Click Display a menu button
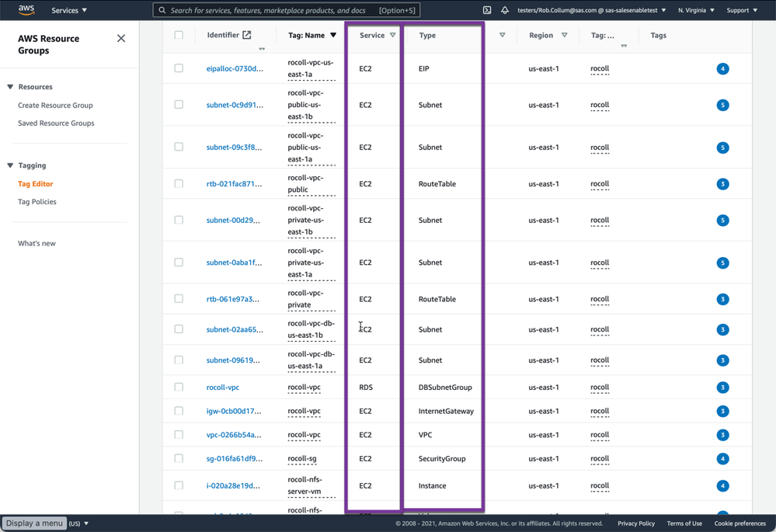Screen dimensions: 776x532 [34, 523]
